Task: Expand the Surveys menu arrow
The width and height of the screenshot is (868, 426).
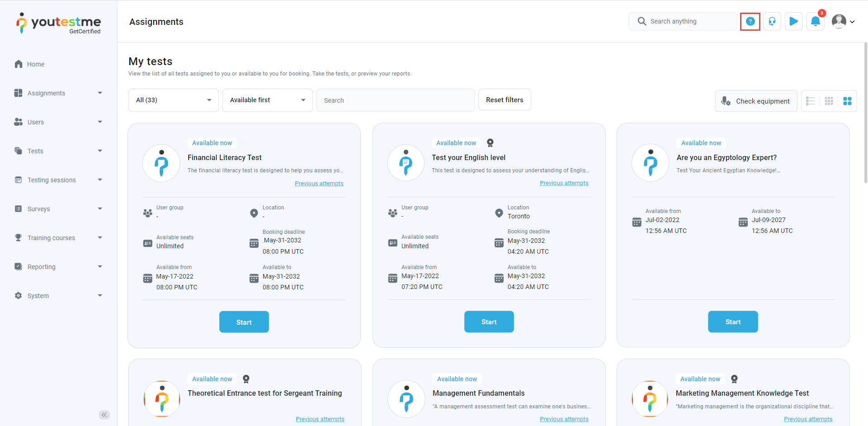Action: pos(100,208)
